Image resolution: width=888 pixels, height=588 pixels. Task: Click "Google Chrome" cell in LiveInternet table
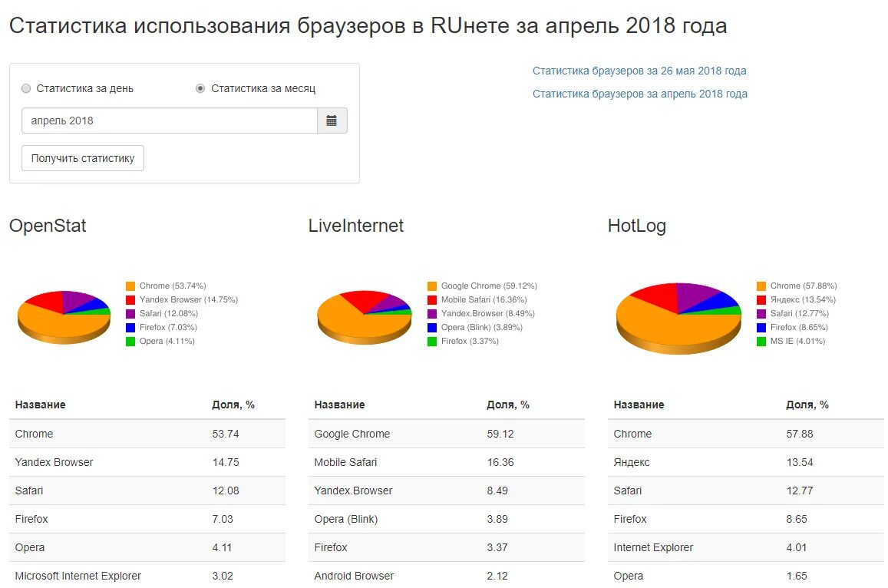click(x=352, y=434)
